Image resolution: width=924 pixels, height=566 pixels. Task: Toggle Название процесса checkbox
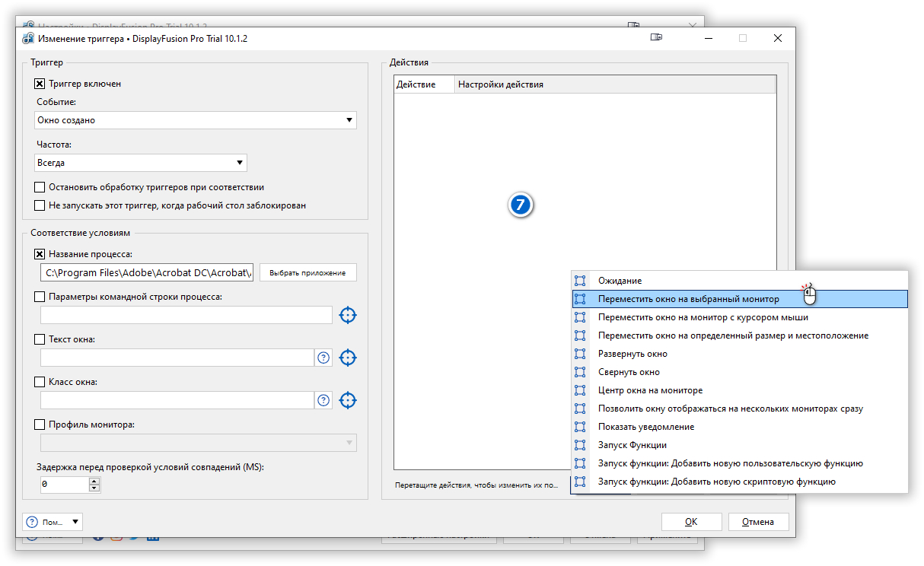(x=40, y=254)
